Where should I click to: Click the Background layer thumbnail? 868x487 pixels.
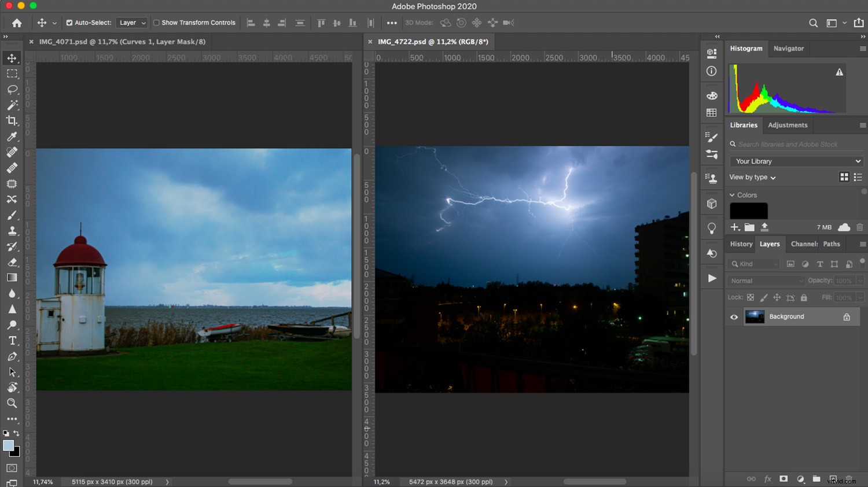coord(755,316)
